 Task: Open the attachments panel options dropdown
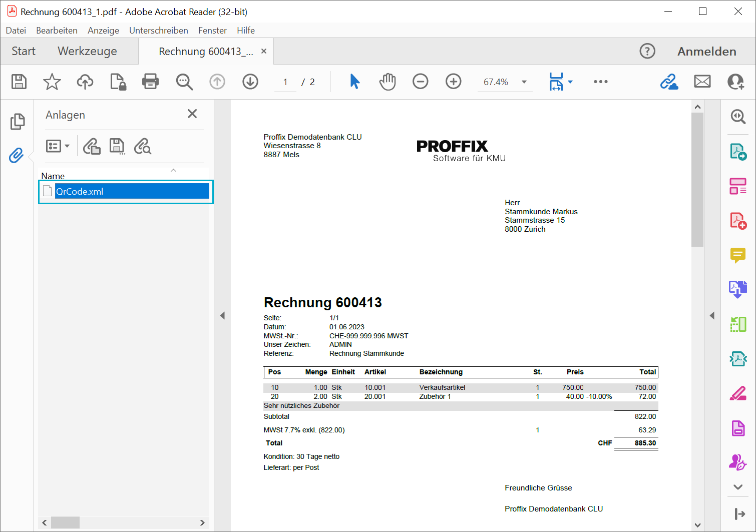58,146
